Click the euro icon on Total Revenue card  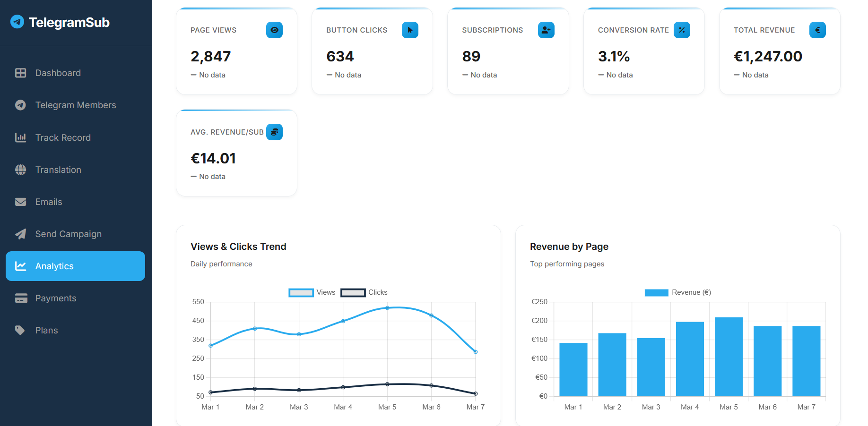point(817,30)
